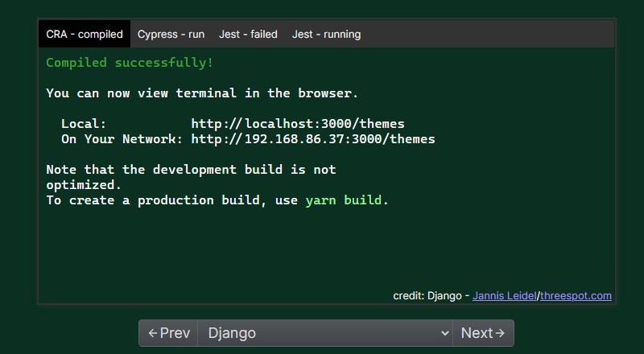
Task: Select 'Note that the development build' line
Action: [191, 170]
